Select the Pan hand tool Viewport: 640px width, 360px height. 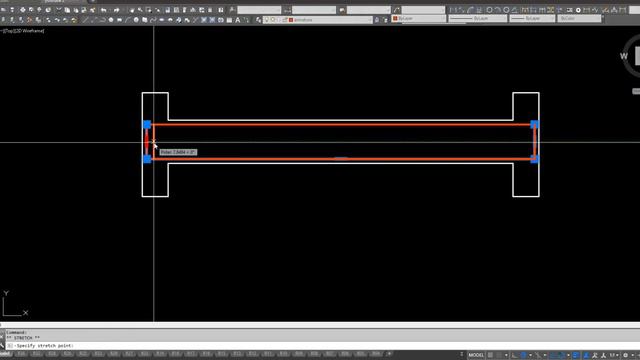(132, 10)
